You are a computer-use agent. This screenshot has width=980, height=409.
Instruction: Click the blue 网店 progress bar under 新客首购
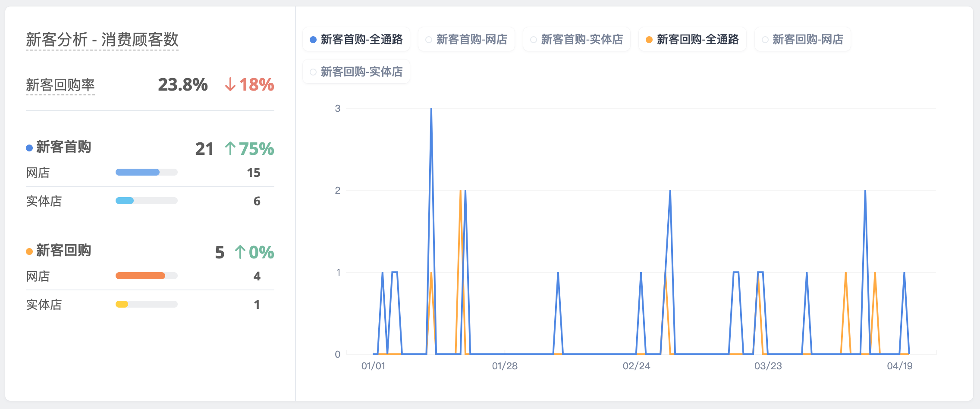tap(147, 172)
